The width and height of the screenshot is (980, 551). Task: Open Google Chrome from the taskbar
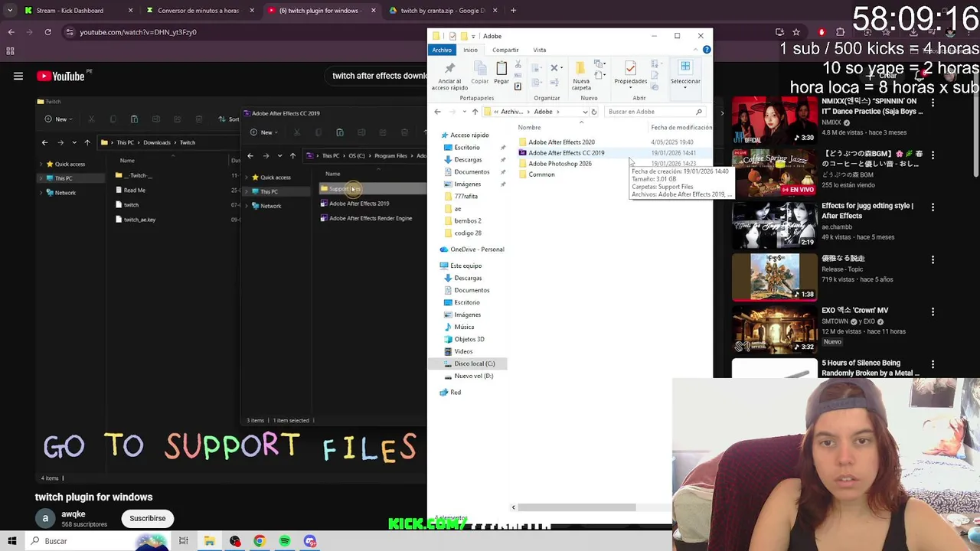point(260,541)
